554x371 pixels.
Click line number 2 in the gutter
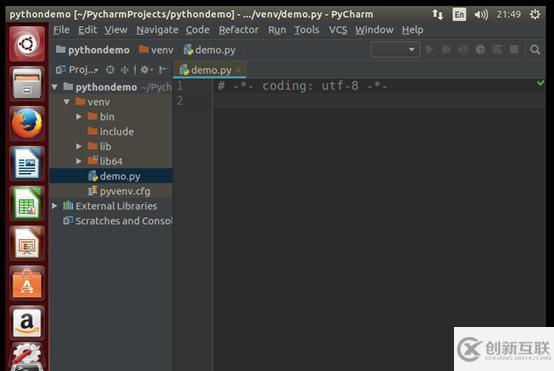pyautogui.click(x=180, y=101)
